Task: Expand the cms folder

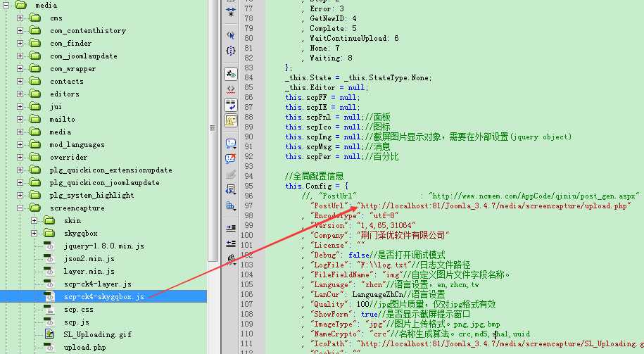Action: pos(20,18)
